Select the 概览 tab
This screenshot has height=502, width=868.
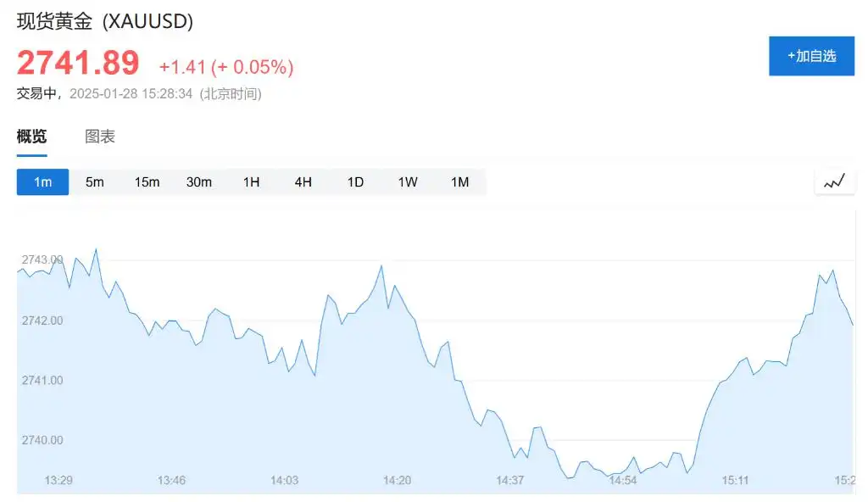(x=31, y=137)
